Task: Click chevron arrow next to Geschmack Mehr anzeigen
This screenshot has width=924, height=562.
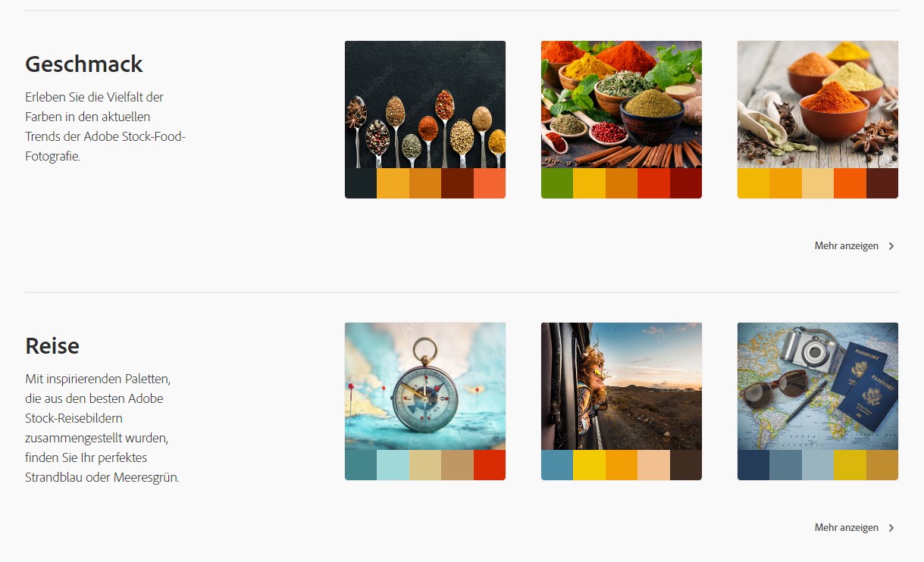Action: point(891,246)
